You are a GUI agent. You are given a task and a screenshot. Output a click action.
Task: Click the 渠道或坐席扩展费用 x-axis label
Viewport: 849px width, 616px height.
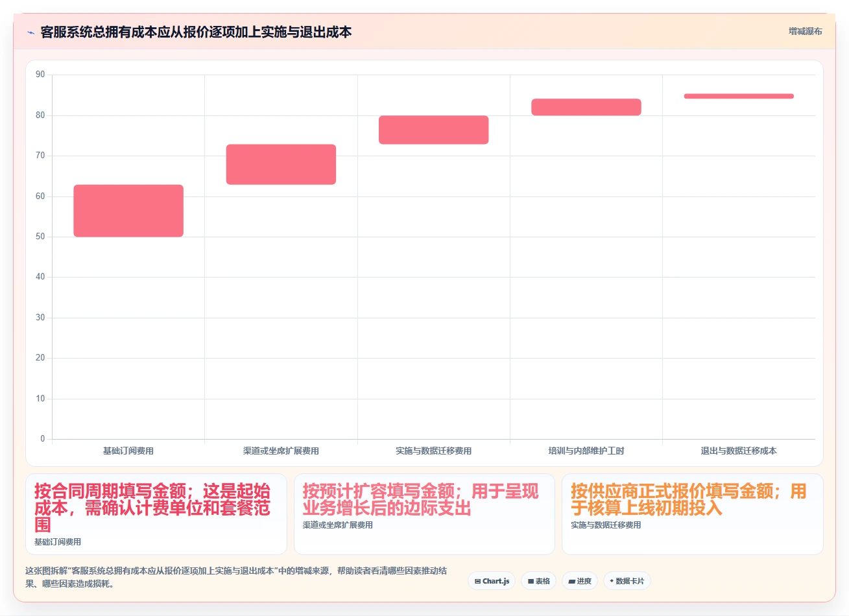281,451
